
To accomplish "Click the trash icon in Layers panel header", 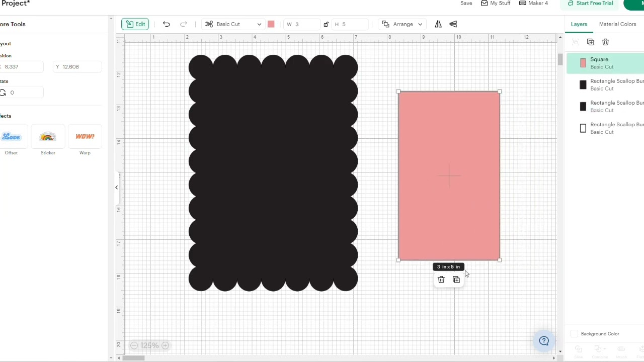I will [x=606, y=42].
